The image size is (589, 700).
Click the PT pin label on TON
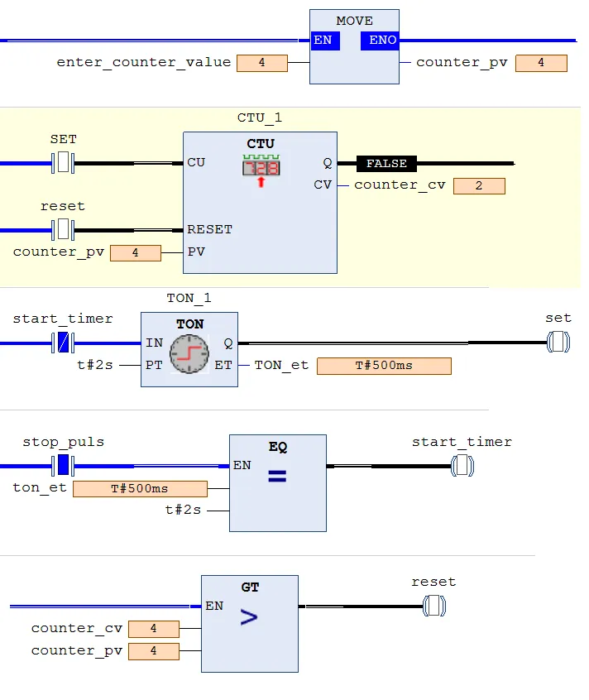point(154,365)
